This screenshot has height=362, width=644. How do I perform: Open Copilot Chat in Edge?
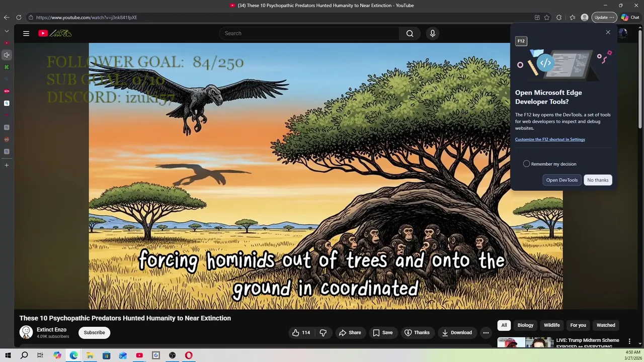630,18
